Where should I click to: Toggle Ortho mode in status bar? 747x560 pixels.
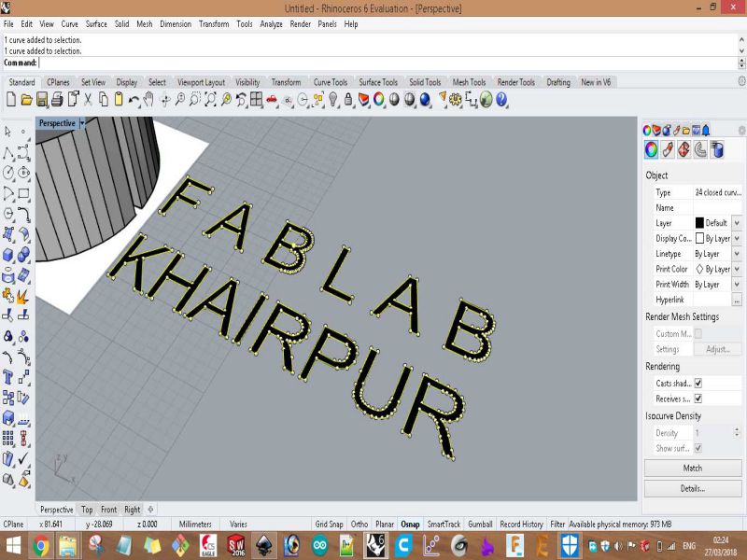click(359, 524)
